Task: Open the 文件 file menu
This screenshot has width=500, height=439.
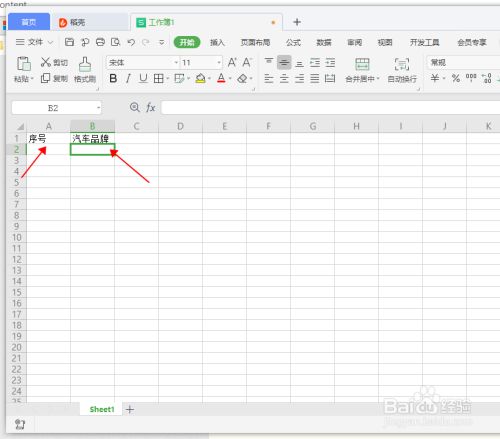Action: point(35,42)
